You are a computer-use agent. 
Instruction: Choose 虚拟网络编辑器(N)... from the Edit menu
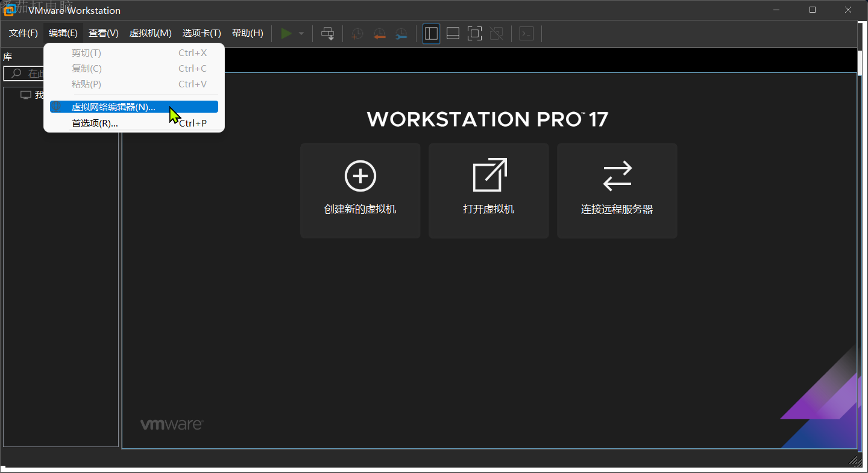click(134, 107)
